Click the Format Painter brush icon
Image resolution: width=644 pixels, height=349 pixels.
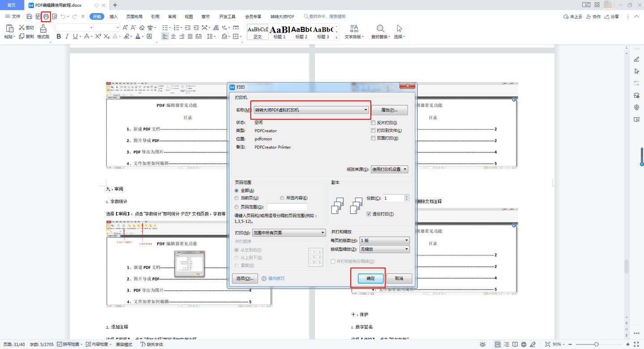[x=43, y=29]
